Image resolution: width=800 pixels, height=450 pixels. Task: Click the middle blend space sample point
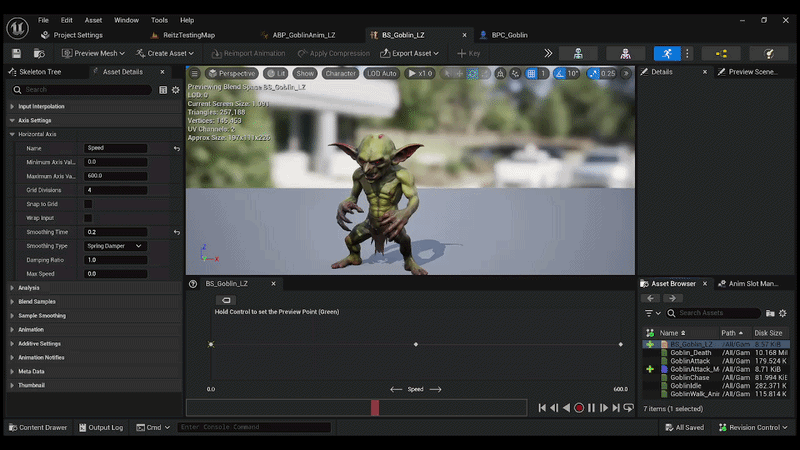click(x=416, y=344)
